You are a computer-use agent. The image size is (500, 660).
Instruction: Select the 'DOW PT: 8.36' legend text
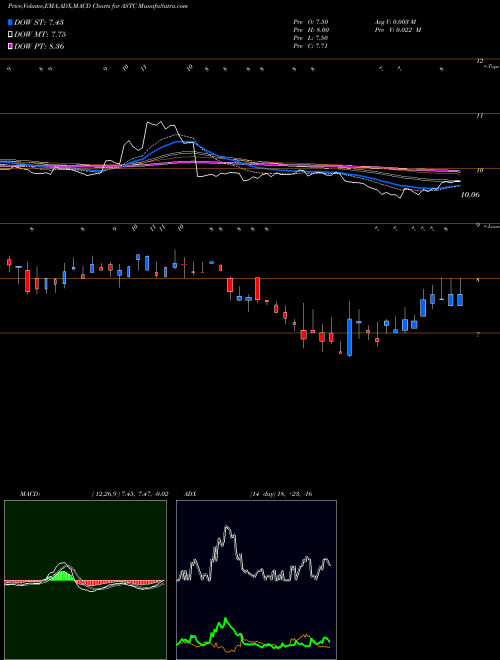(39, 47)
